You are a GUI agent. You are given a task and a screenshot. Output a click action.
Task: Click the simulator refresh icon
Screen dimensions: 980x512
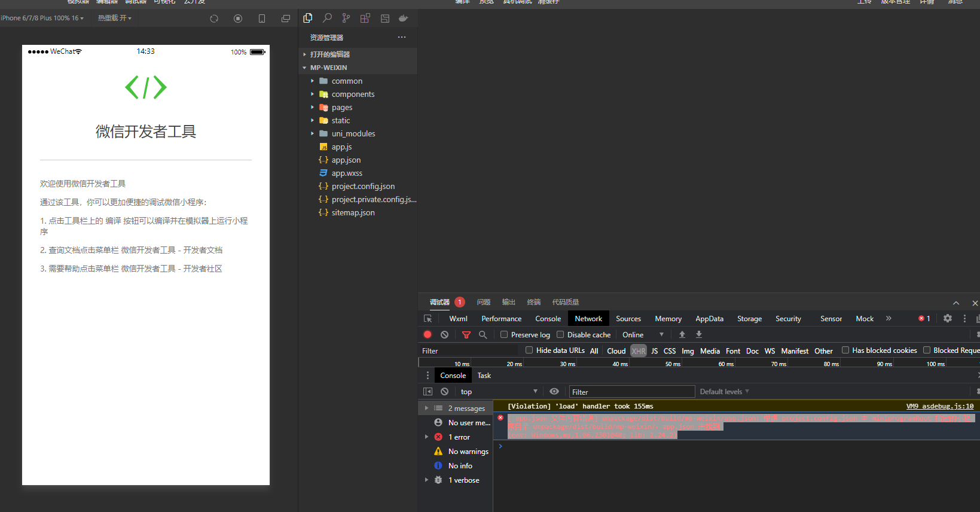214,19
